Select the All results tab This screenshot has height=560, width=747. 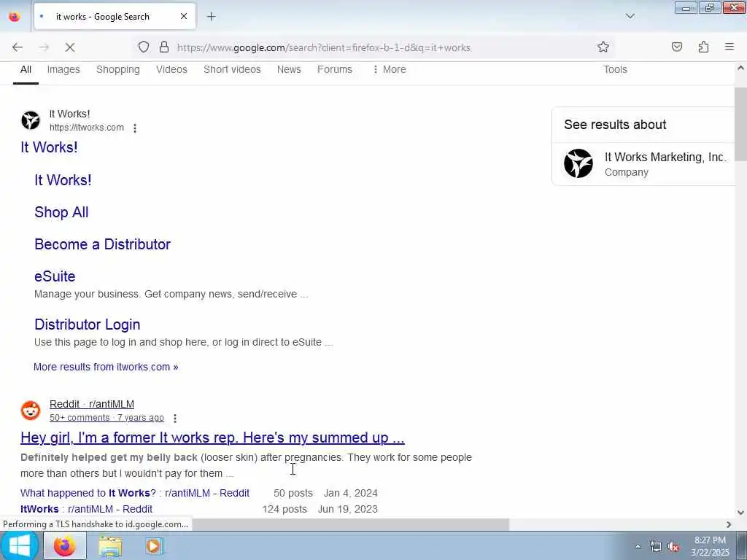pyautogui.click(x=26, y=69)
